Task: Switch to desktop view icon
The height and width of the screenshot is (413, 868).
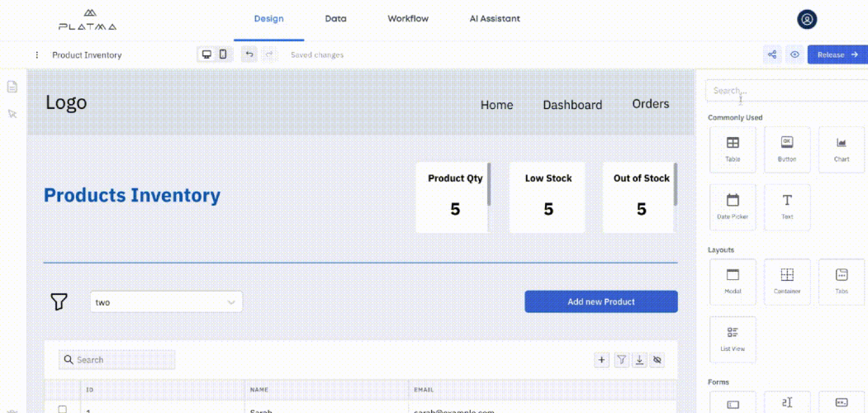Action: click(x=206, y=55)
